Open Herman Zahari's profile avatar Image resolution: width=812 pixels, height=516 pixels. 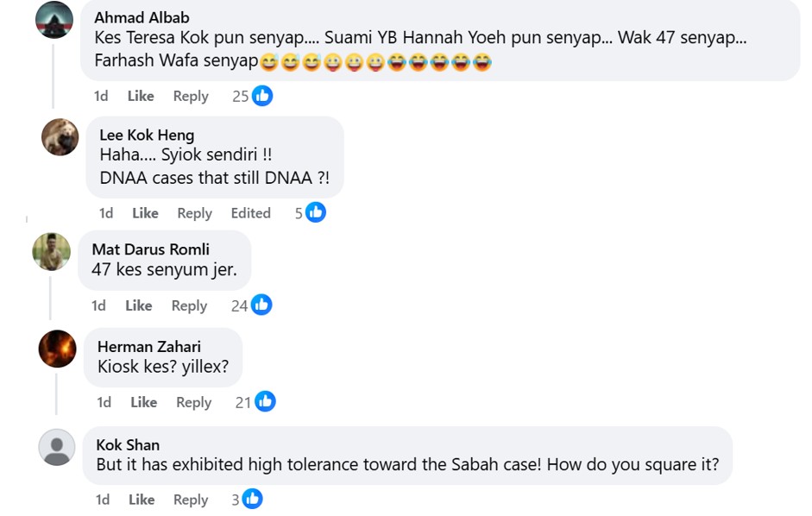coord(58,349)
